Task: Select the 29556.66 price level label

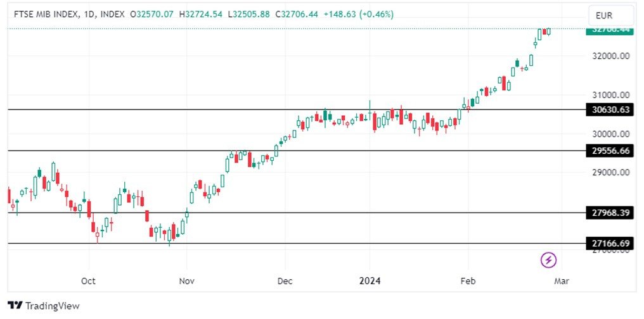Action: (x=610, y=151)
